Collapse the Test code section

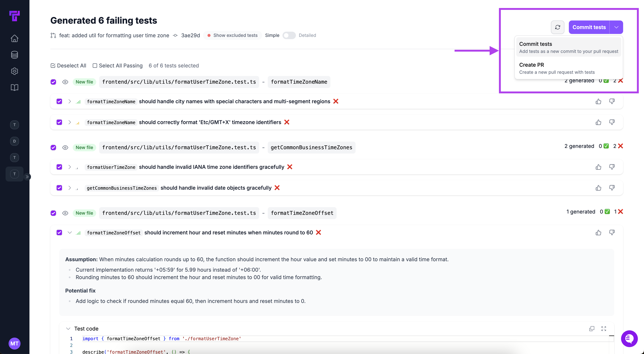pyautogui.click(x=68, y=328)
